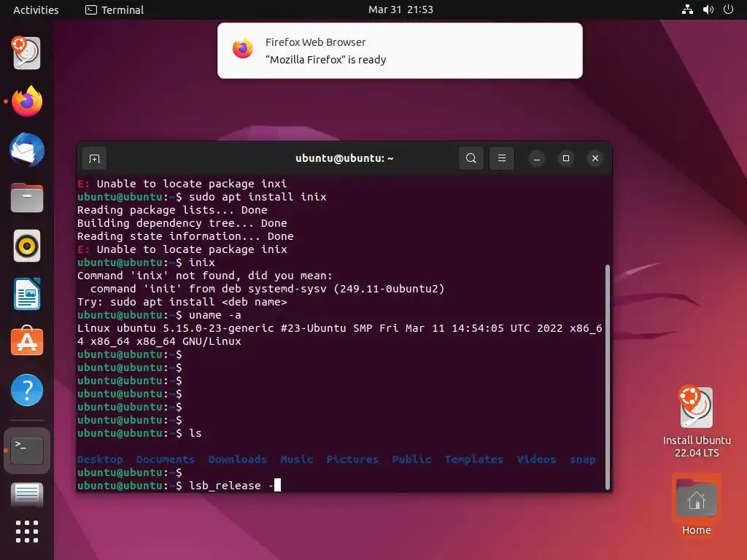Click the 'Reading package lists... Done' line

[172, 209]
